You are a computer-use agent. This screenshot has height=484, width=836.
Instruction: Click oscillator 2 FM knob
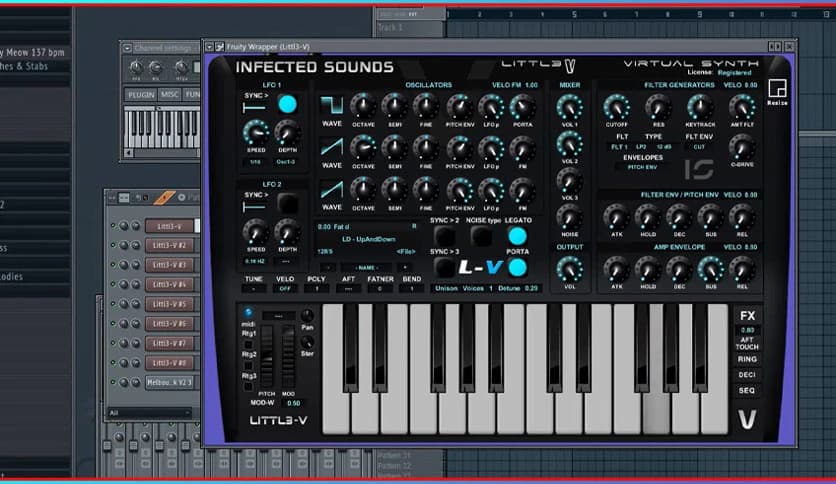522,149
